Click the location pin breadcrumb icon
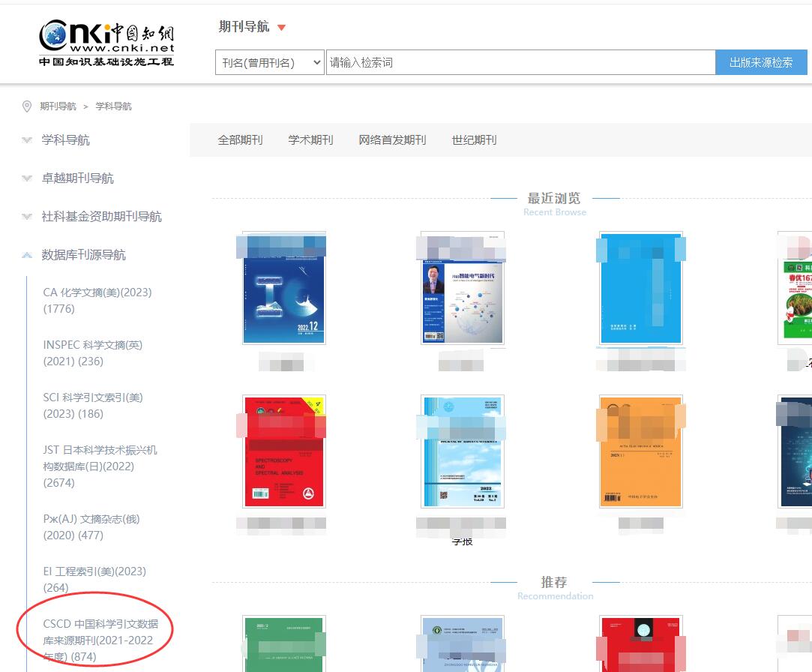This screenshot has width=812, height=672. (x=28, y=106)
